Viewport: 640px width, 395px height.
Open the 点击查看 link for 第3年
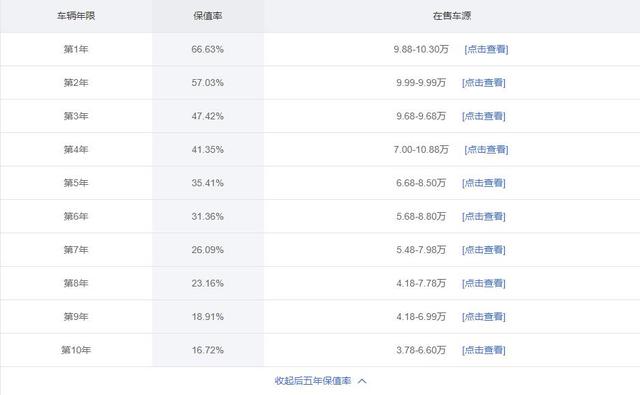click(484, 116)
